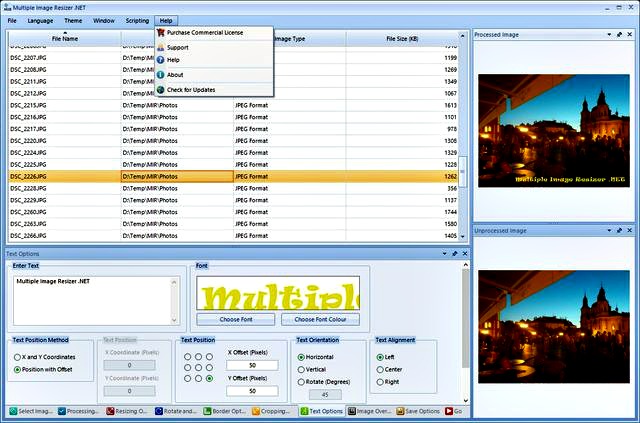
Task: Set text alignment to Center
Action: point(380,369)
